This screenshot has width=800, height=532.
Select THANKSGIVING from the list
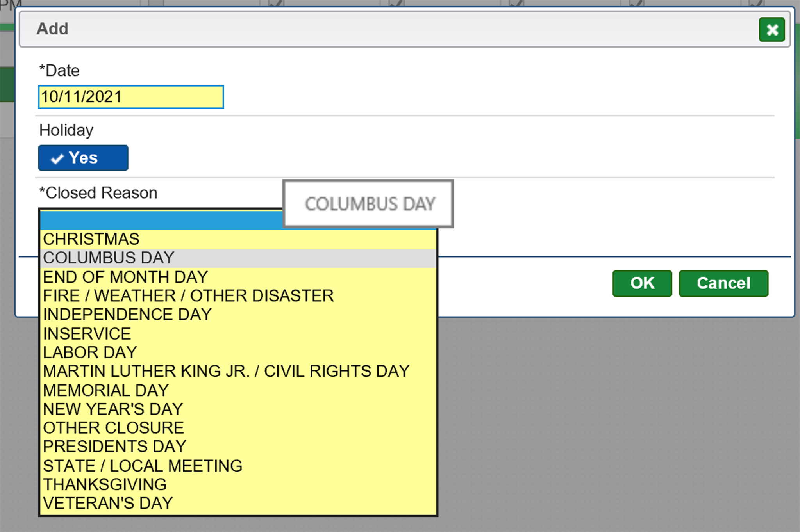click(105, 484)
